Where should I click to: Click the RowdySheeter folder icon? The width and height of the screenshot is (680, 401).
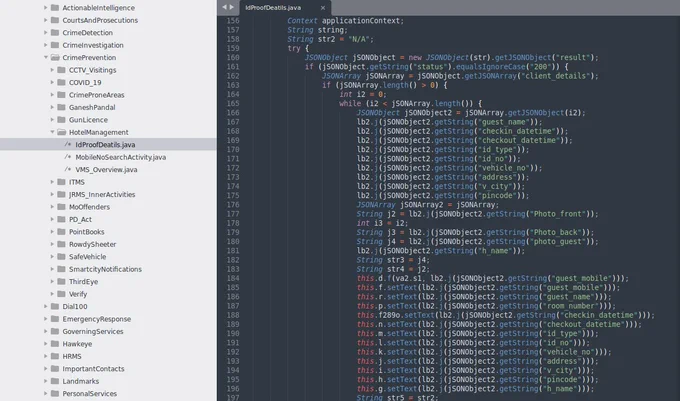(x=61, y=244)
